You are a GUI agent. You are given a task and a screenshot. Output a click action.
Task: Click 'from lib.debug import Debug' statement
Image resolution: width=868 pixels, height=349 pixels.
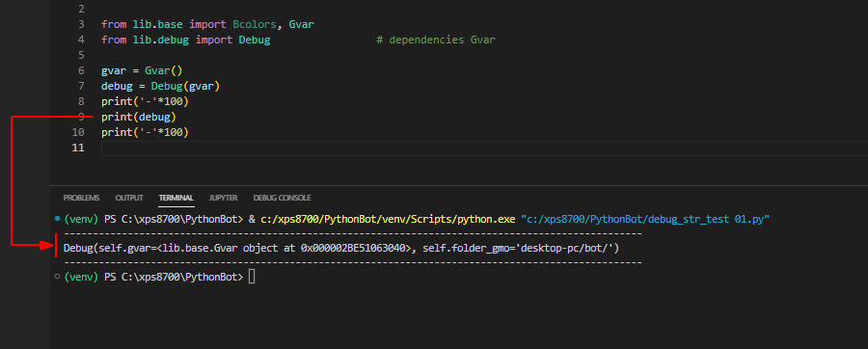pyautogui.click(x=185, y=40)
